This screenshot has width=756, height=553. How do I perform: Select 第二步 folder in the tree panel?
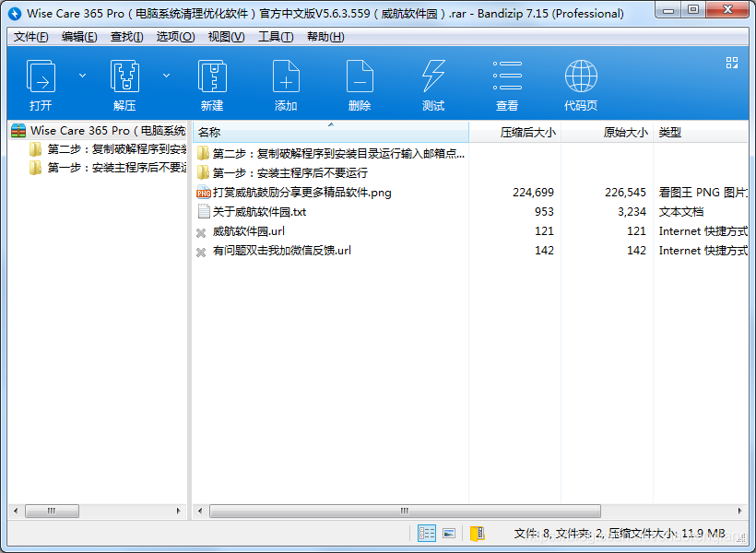coord(108,149)
